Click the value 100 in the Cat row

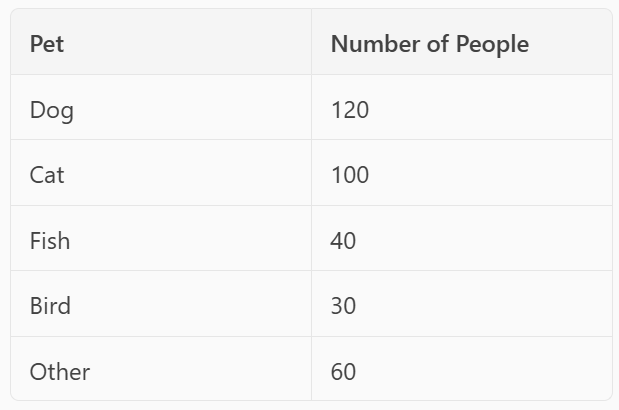350,175
